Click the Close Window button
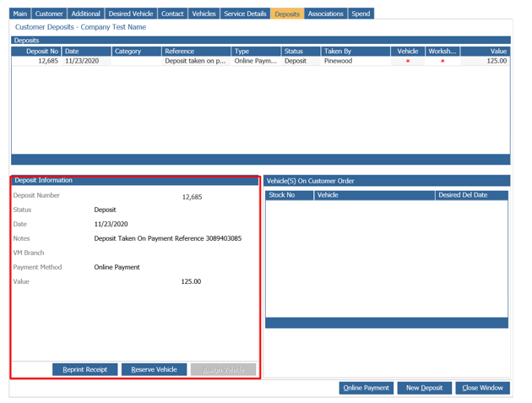The width and height of the screenshot is (532, 403). pos(482,388)
